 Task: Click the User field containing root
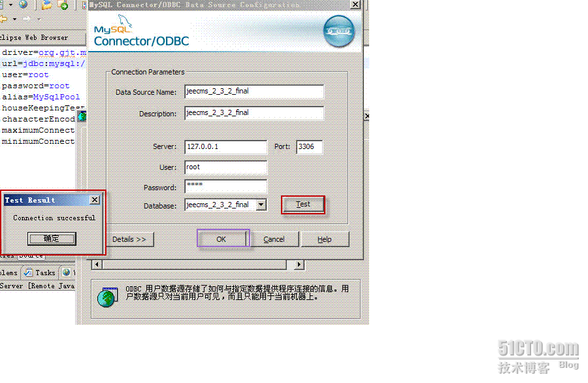point(226,167)
